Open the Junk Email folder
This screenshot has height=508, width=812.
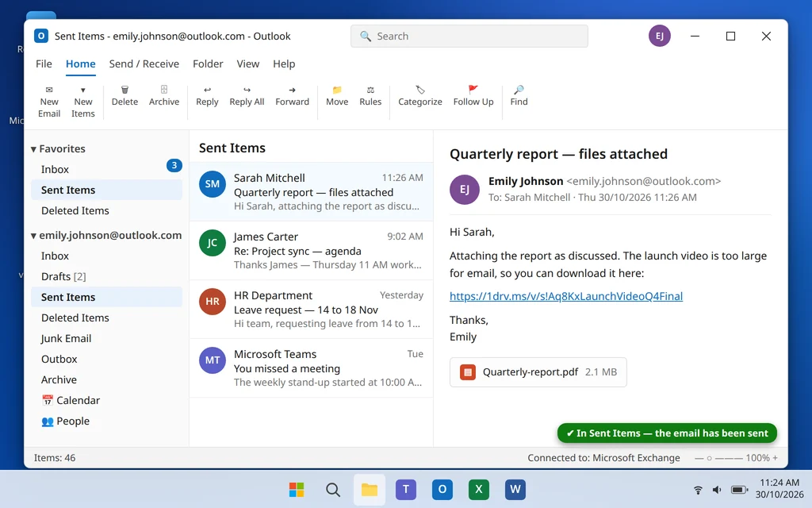107,338
